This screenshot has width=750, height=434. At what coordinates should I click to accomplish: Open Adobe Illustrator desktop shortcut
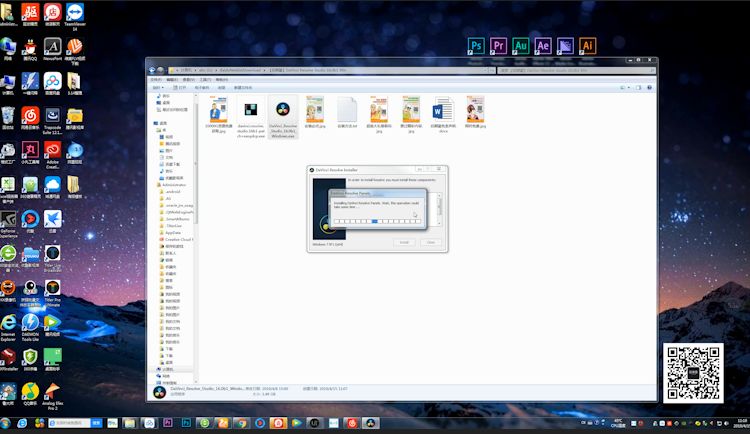pos(587,46)
